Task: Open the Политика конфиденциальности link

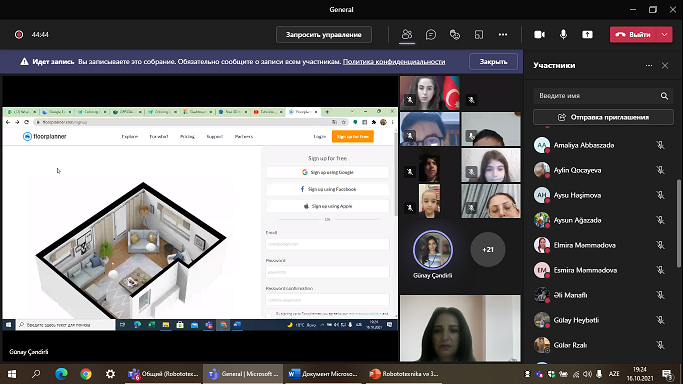Action: 394,61
